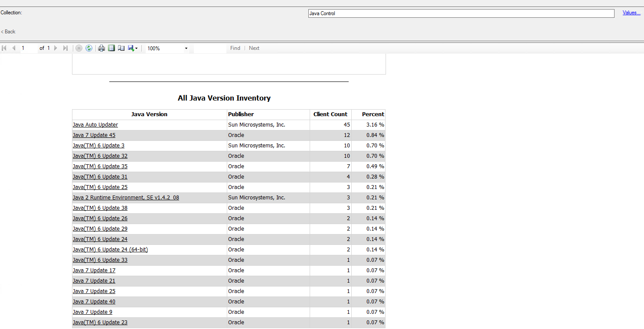Click the current page number field
Viewport: 644px width, 329px height.
29,48
